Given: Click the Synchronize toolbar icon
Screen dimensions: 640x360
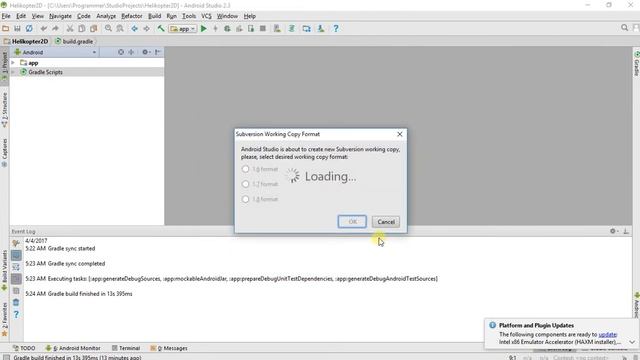Looking at the screenshot, I should pos(29,29).
